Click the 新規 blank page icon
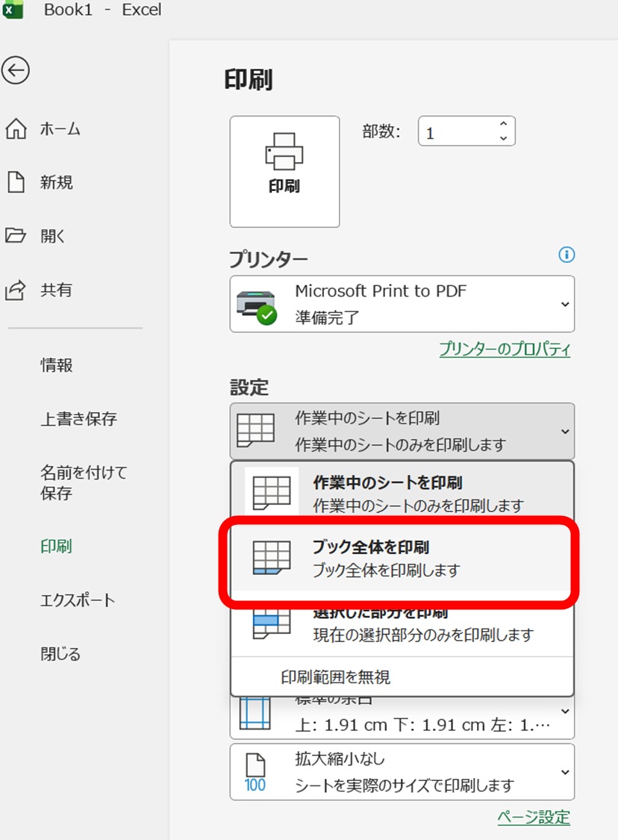This screenshot has width=618, height=840. pyautogui.click(x=16, y=182)
